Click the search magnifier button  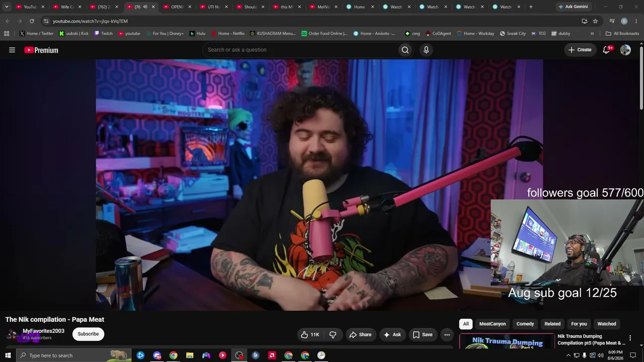point(405,50)
